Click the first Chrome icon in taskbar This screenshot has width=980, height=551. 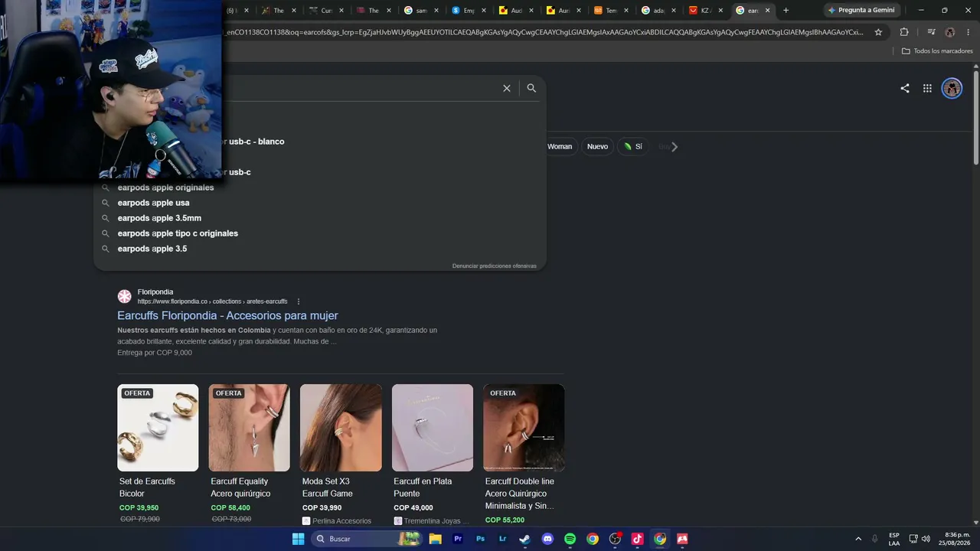click(x=593, y=539)
